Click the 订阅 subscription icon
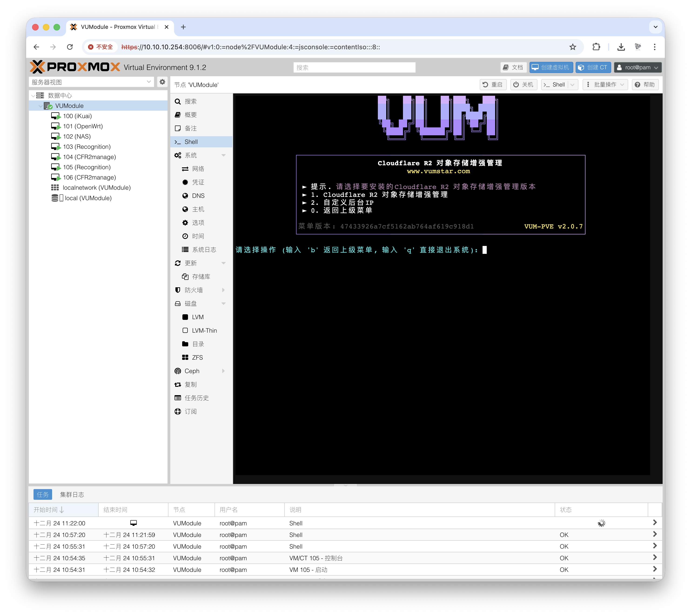 pos(178,411)
